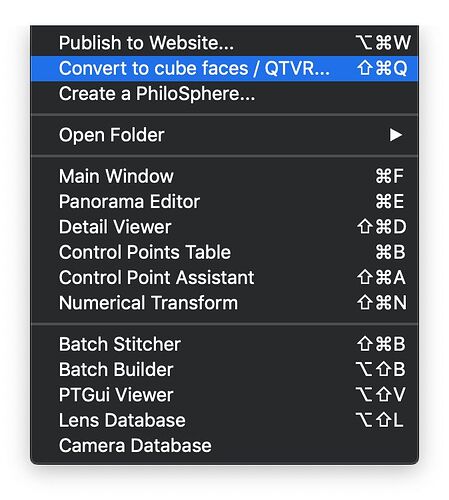The image size is (449, 500).
Task: Select Publish to Website menu item
Action: click(x=224, y=43)
